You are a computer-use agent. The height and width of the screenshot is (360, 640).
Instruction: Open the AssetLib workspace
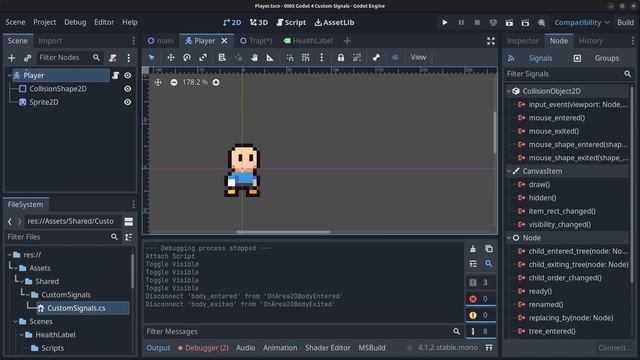334,22
